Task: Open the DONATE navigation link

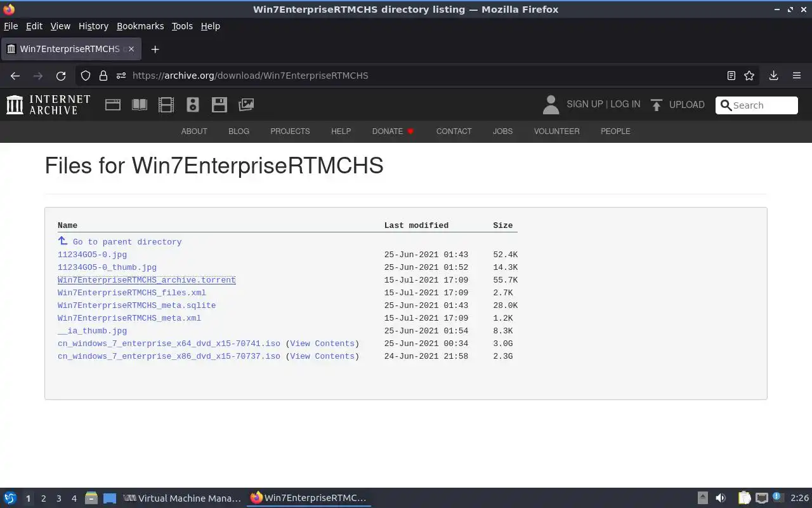Action: [393, 131]
